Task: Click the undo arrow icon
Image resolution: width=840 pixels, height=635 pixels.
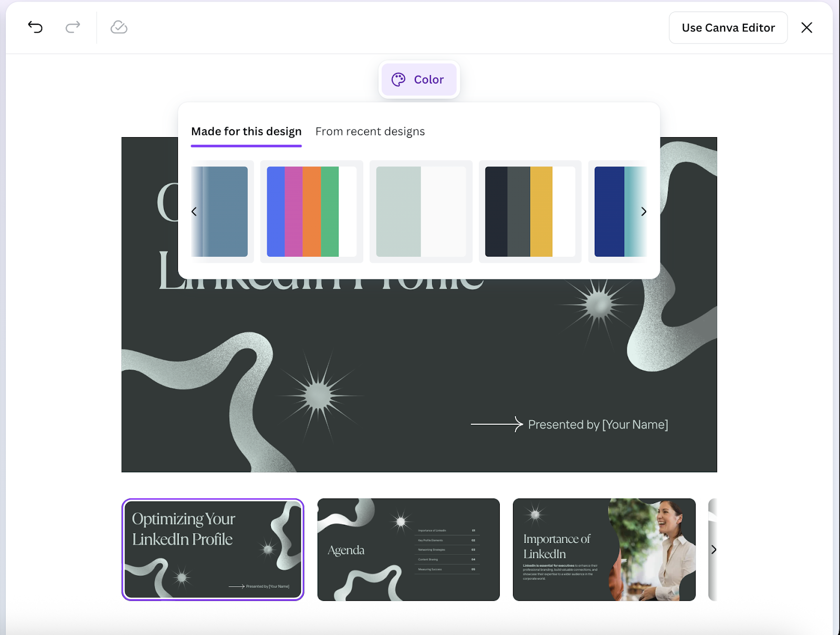Action: [35, 27]
